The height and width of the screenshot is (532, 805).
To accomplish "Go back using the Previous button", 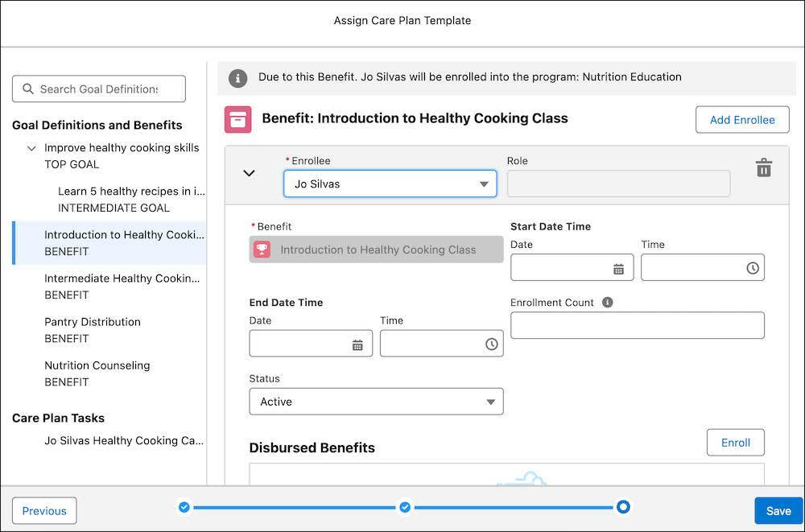I will (43, 510).
